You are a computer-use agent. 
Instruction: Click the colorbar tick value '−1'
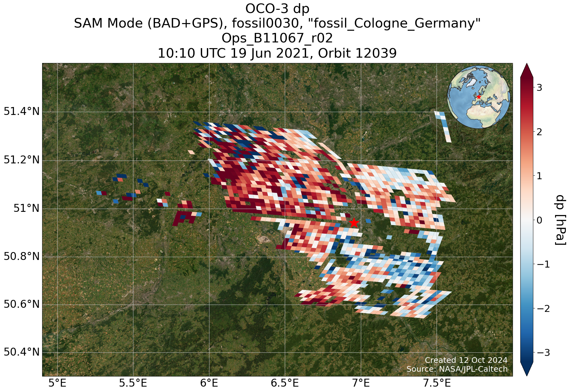click(543, 264)
